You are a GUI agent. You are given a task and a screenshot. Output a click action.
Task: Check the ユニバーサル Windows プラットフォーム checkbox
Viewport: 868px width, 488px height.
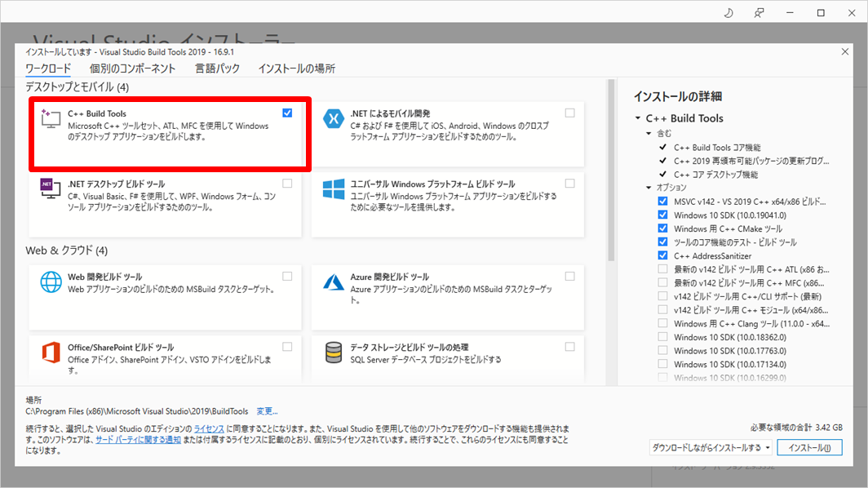tap(569, 184)
